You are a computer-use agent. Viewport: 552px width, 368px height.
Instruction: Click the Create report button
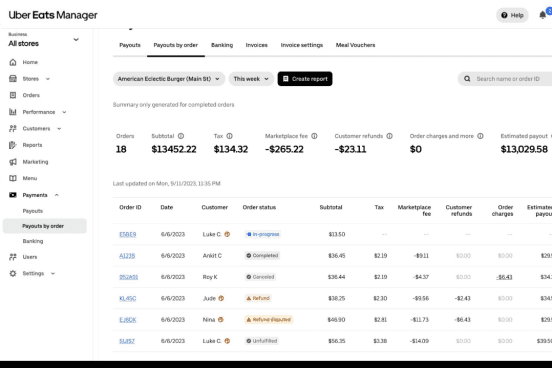tap(305, 79)
